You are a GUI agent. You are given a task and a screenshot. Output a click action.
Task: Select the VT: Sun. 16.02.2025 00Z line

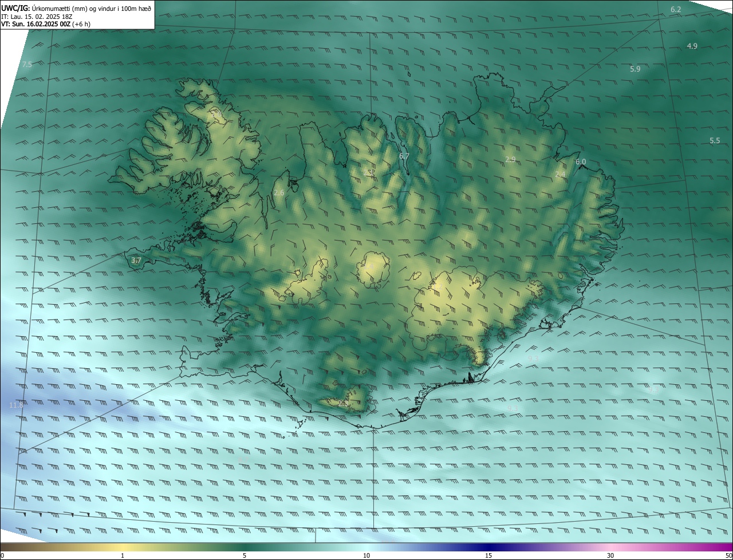(45, 24)
